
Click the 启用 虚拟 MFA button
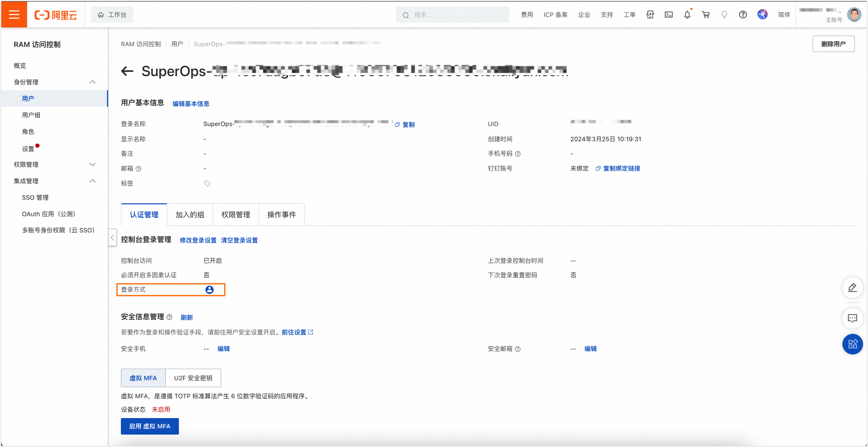click(x=149, y=426)
